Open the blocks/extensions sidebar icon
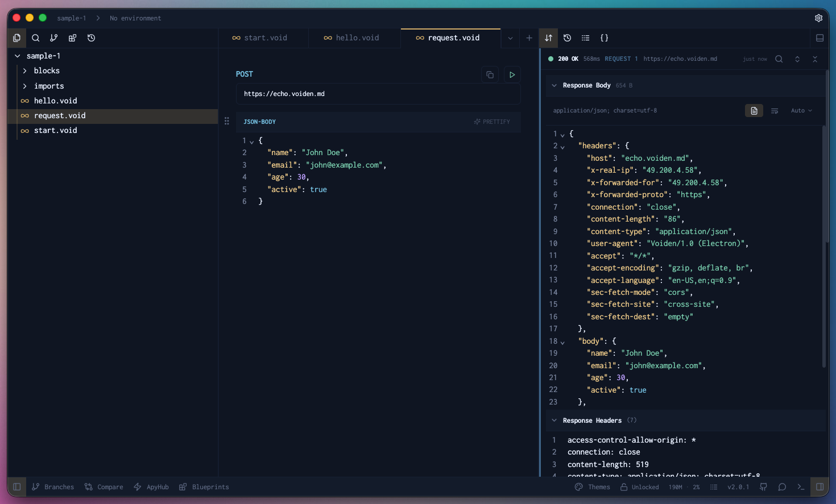Image resolution: width=836 pixels, height=504 pixels. point(72,38)
